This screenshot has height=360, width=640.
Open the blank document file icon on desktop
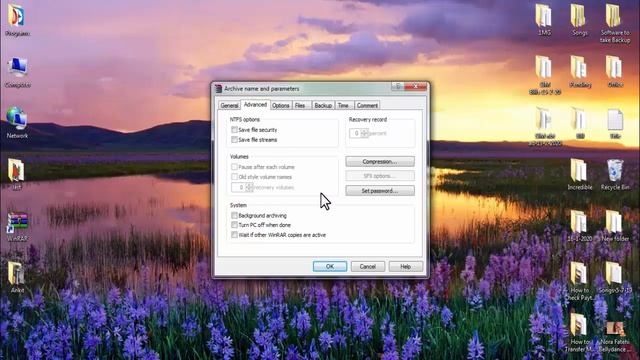click(x=615, y=123)
